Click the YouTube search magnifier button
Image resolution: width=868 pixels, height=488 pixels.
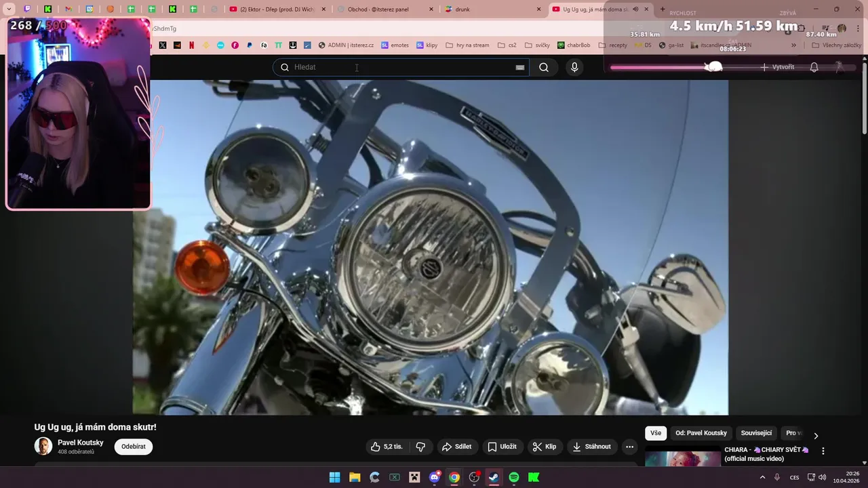(544, 67)
